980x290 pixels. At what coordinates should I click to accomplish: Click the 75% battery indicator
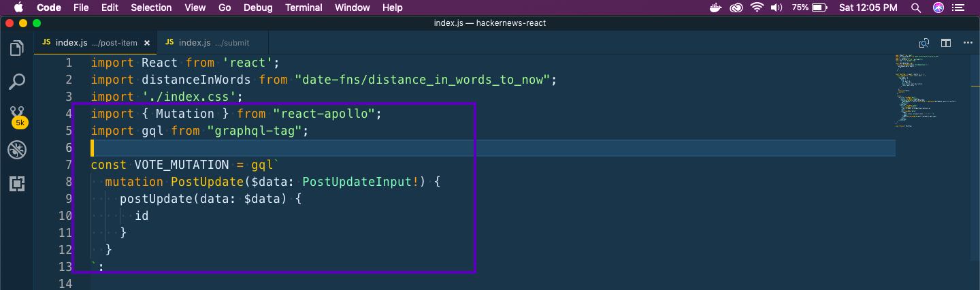point(809,7)
